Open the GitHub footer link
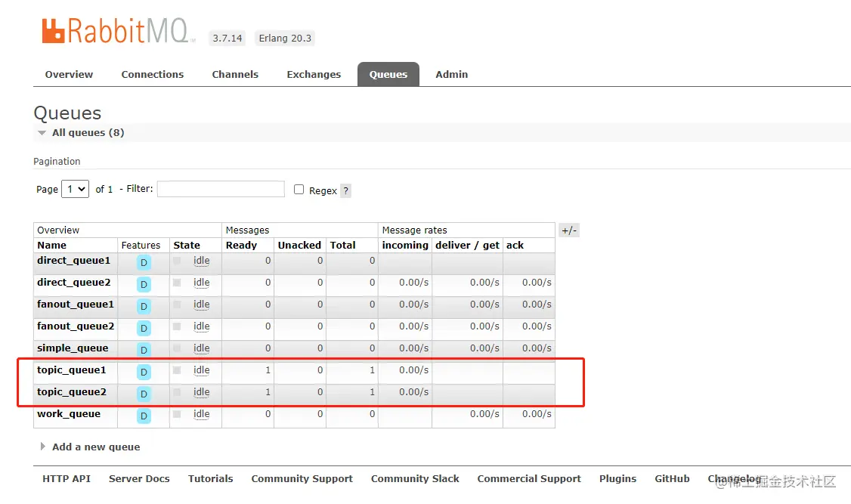The height and width of the screenshot is (504, 851). click(x=672, y=478)
